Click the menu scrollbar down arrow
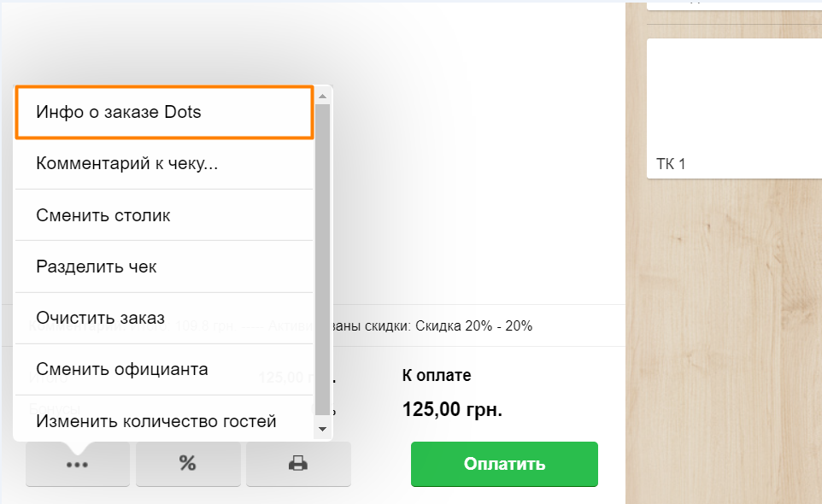This screenshot has height=504, width=822. click(323, 429)
